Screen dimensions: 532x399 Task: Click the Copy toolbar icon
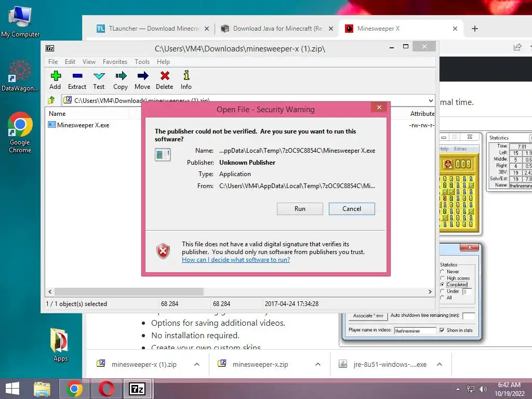(121, 80)
